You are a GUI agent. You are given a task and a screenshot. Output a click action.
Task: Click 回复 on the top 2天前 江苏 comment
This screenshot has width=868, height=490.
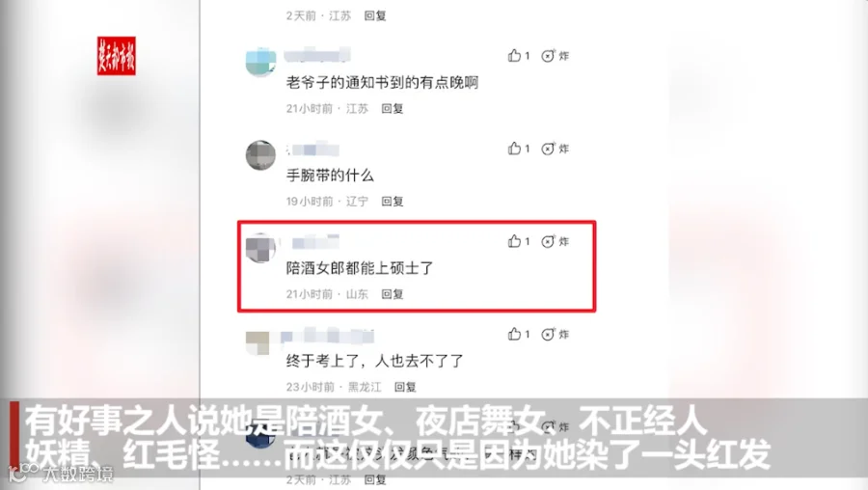tap(375, 15)
